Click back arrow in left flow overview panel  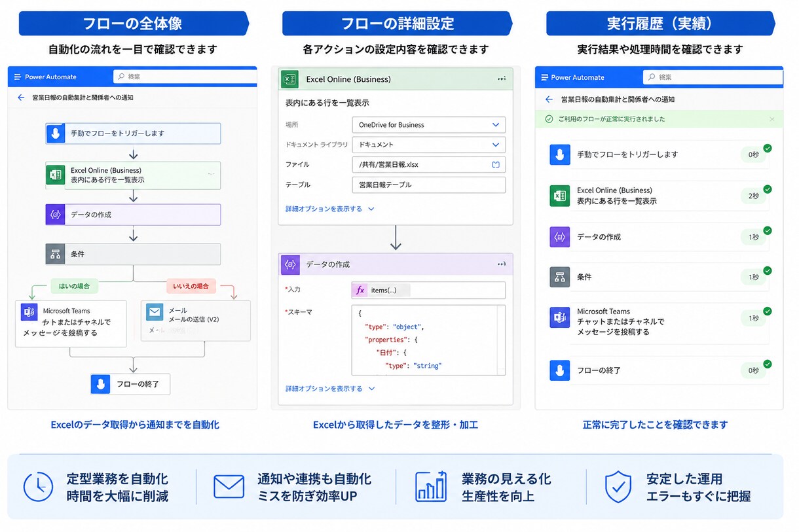point(20,98)
